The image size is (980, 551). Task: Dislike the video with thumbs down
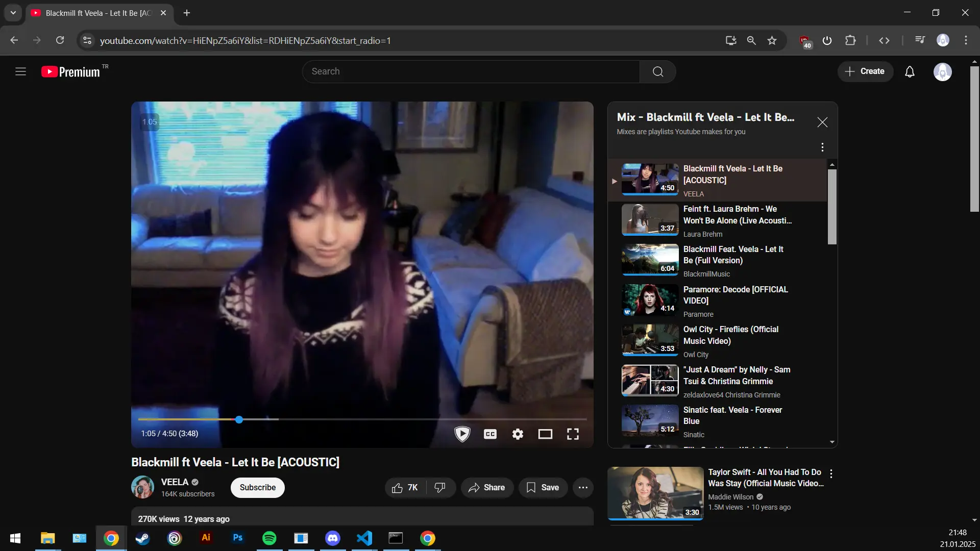[440, 488]
